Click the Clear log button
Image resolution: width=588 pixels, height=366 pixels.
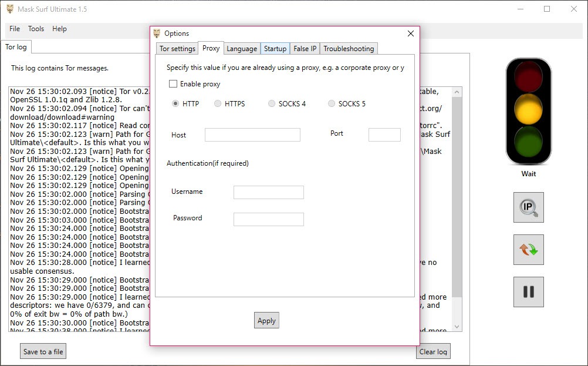[433, 352]
